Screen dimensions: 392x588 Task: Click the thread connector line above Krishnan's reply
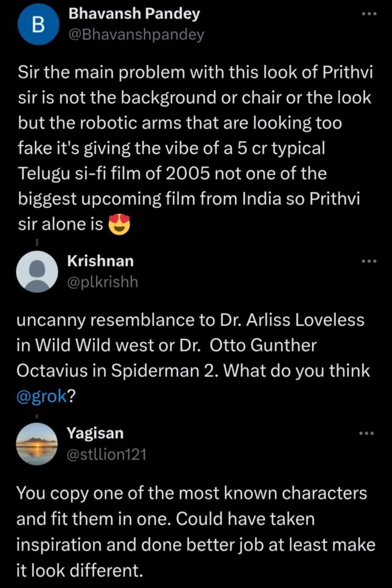37,242
